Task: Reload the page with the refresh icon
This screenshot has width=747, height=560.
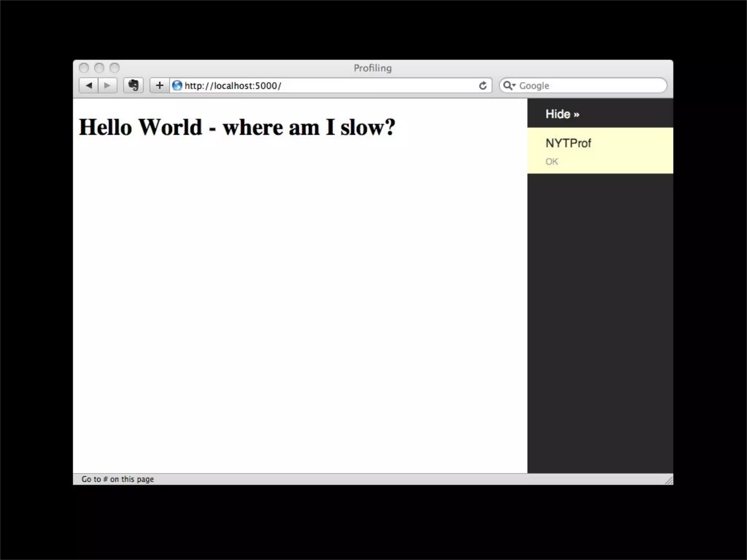Action: [483, 86]
